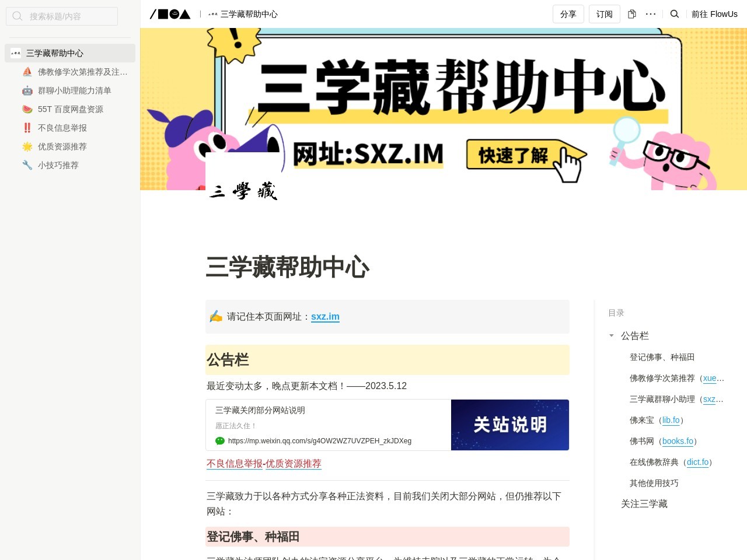Click the watermelon icon for 55T 百度网盘资源
Viewport: 747px width, 560px height.
[27, 109]
